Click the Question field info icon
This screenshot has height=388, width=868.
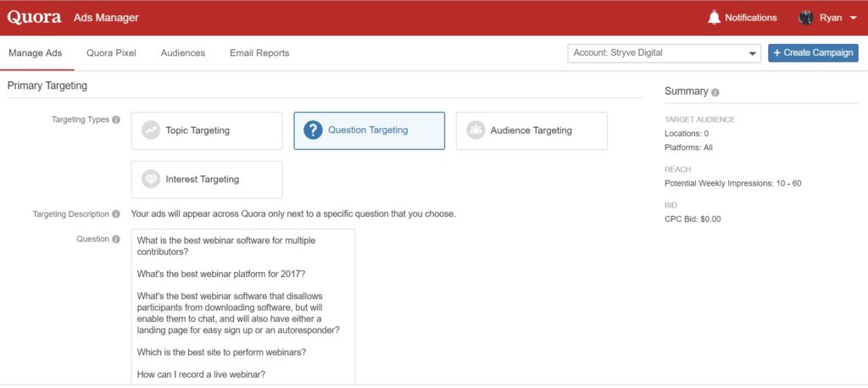115,240
